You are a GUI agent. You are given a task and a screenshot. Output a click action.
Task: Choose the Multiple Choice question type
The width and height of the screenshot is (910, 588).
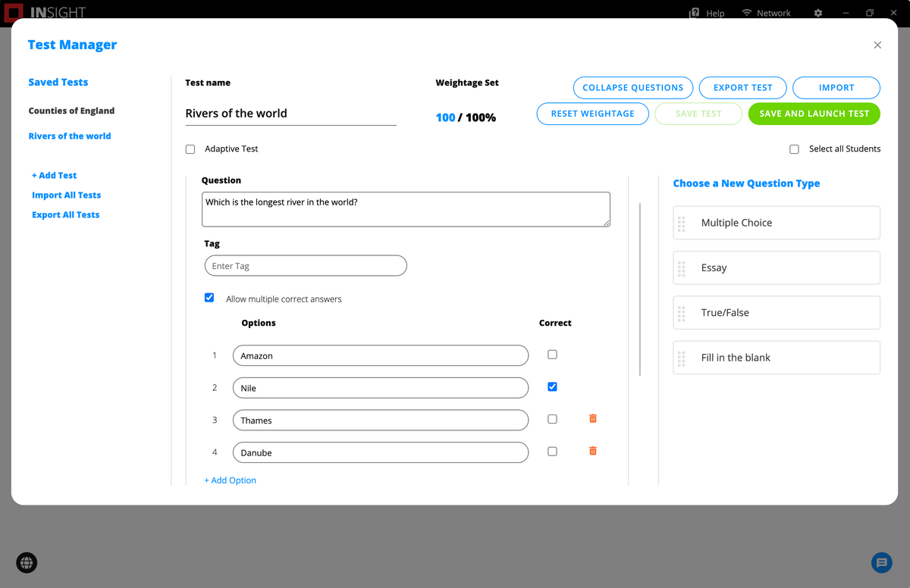click(777, 223)
